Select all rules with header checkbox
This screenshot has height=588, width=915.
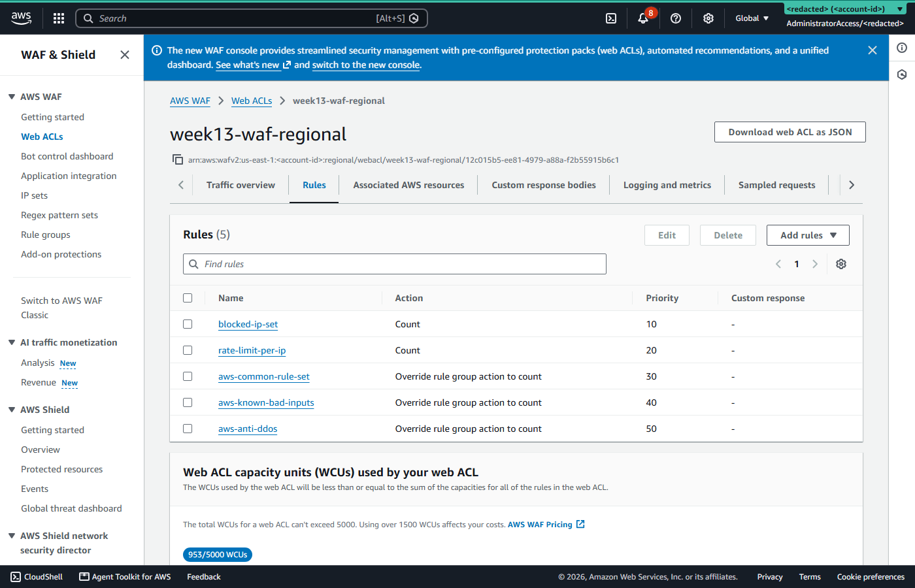click(188, 298)
